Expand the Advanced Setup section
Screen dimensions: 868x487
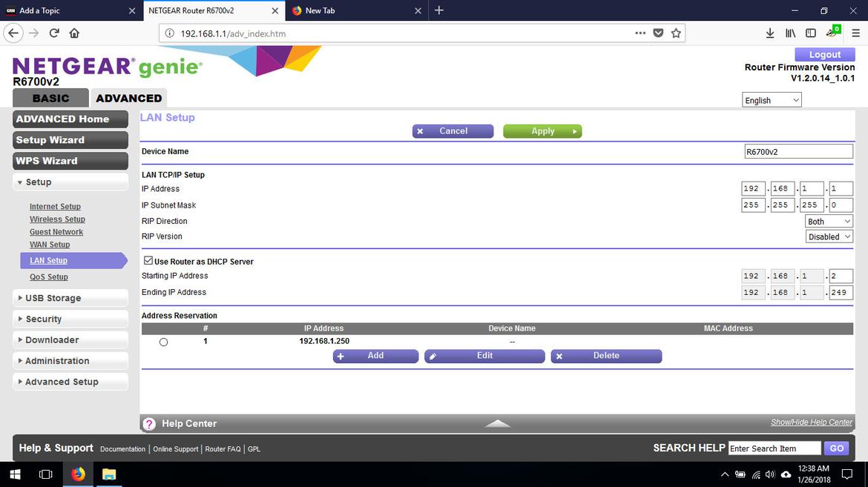70,382
